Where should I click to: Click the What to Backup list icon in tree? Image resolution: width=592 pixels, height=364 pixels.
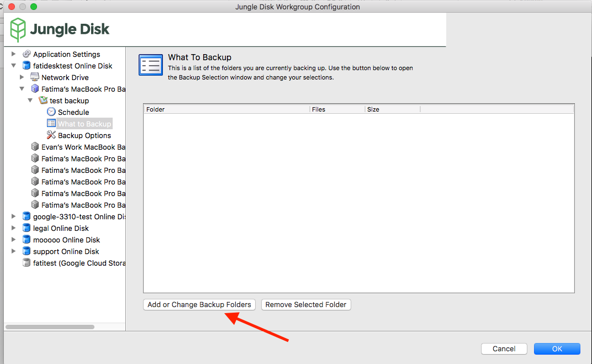pos(51,124)
